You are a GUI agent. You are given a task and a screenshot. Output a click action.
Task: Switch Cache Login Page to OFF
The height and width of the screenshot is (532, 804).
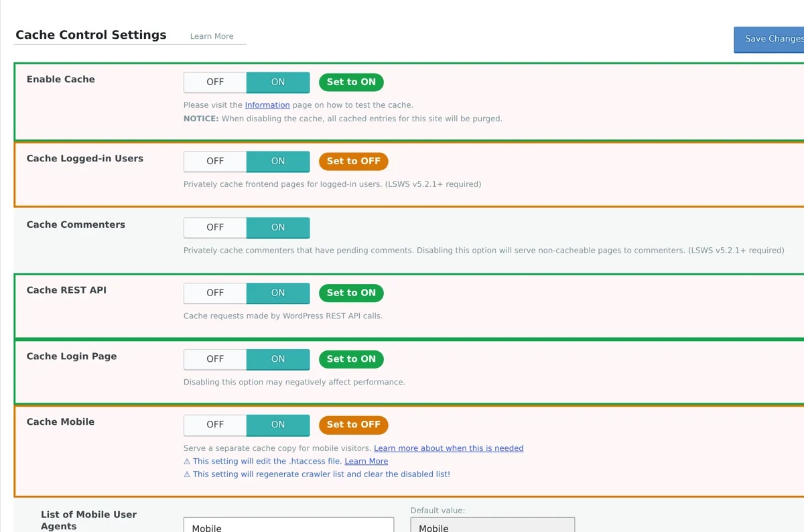pos(215,360)
